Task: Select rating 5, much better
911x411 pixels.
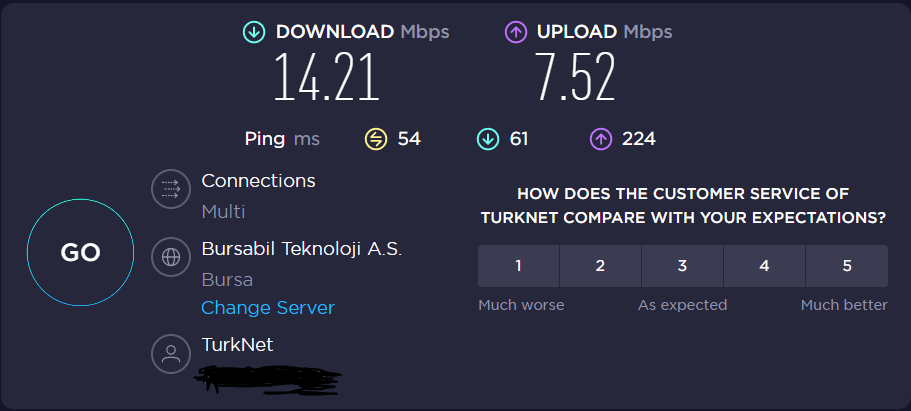Action: pos(846,266)
